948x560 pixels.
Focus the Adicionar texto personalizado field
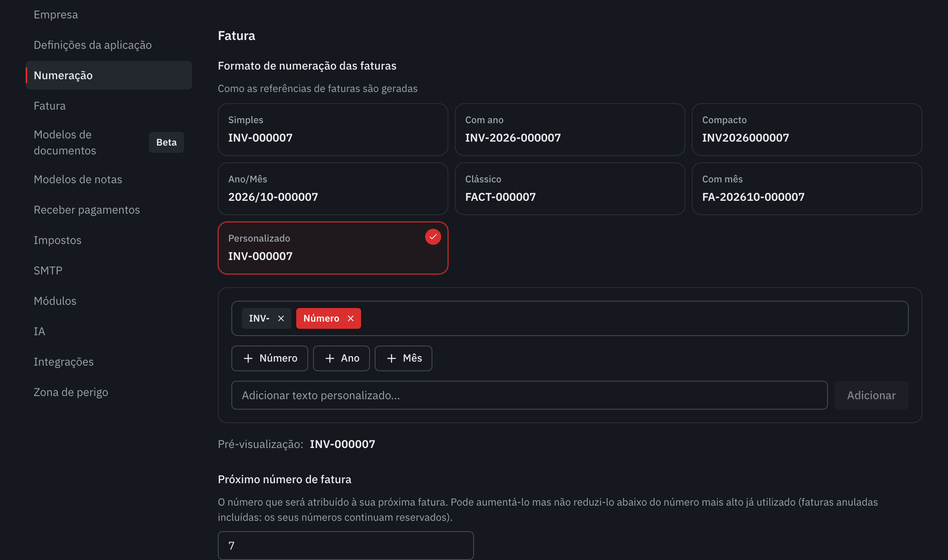click(529, 395)
